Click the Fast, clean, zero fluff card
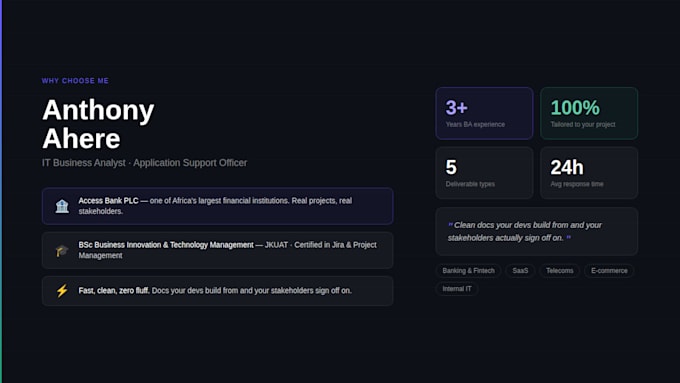This screenshot has width=680, height=383. [218, 291]
